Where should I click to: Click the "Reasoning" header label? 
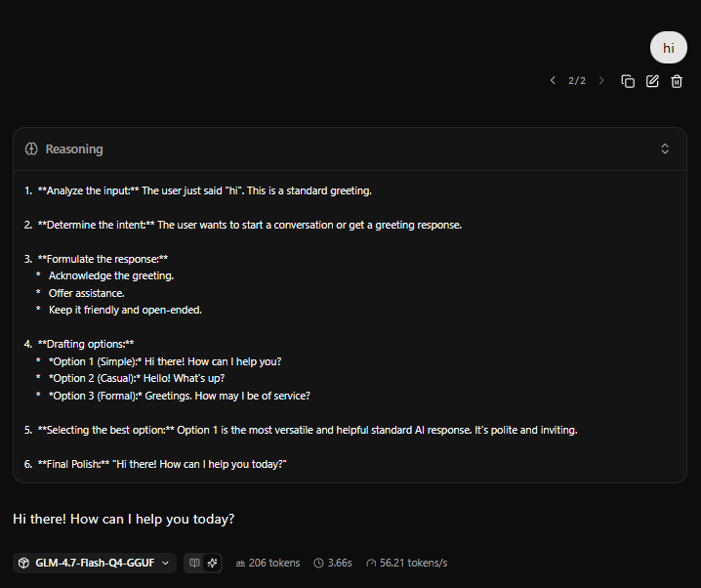(x=74, y=148)
